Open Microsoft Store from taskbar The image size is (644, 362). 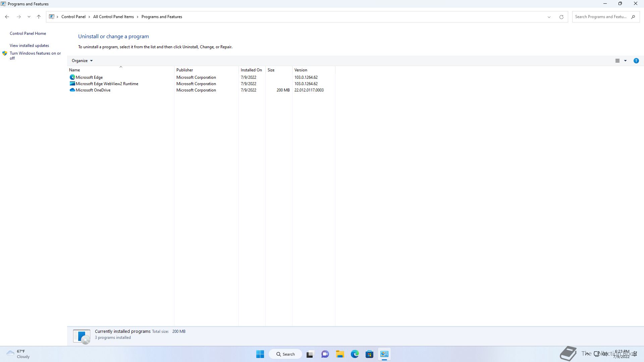coord(370,354)
